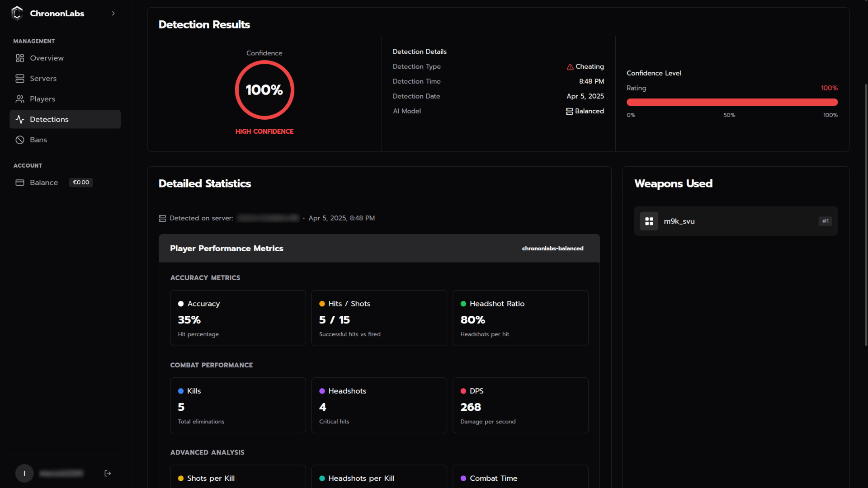Click the Balanced AI Model server icon
The width and height of the screenshot is (868, 488).
pyautogui.click(x=570, y=111)
